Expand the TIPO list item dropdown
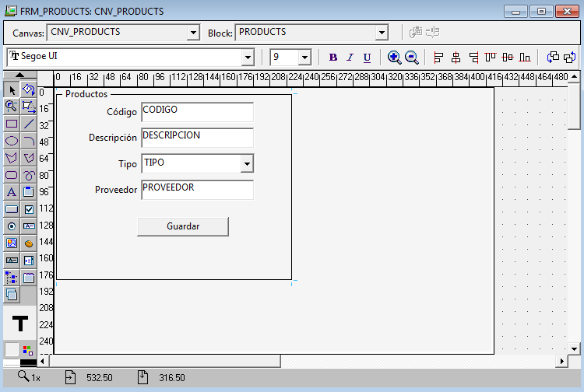The image size is (584, 392). click(x=246, y=163)
